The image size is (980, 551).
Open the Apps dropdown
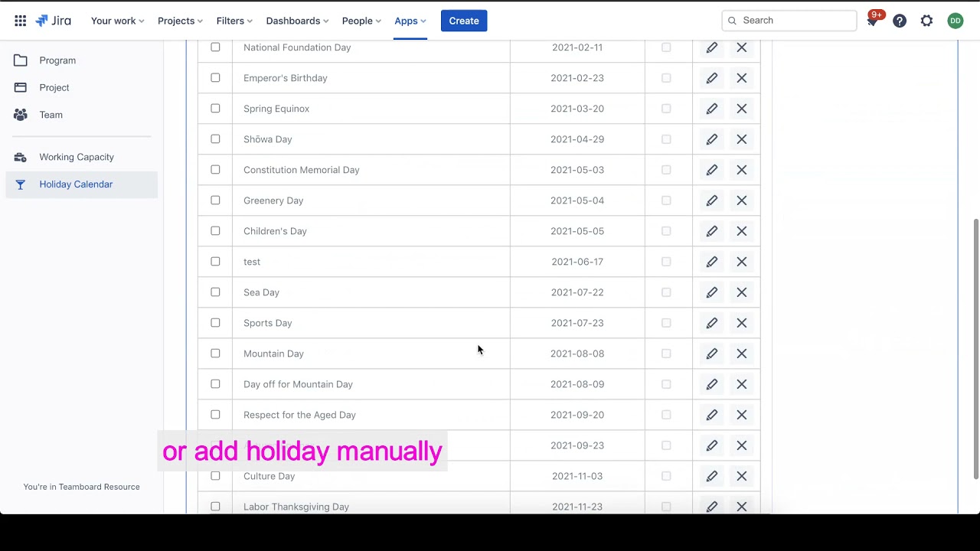coord(410,21)
